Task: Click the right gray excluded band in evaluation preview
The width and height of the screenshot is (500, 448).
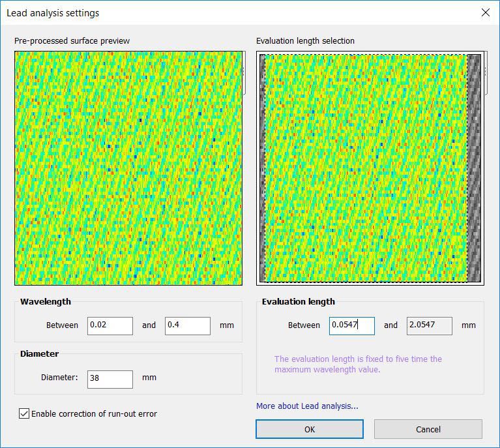Action: click(475, 168)
